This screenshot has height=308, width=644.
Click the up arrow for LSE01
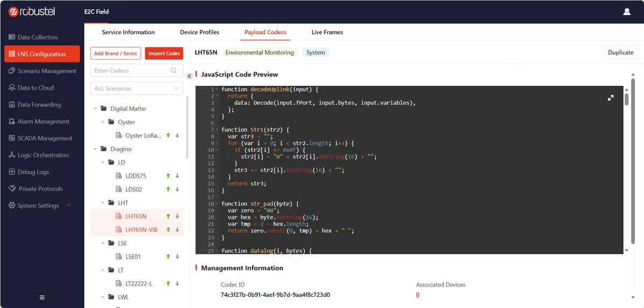[x=168, y=256]
